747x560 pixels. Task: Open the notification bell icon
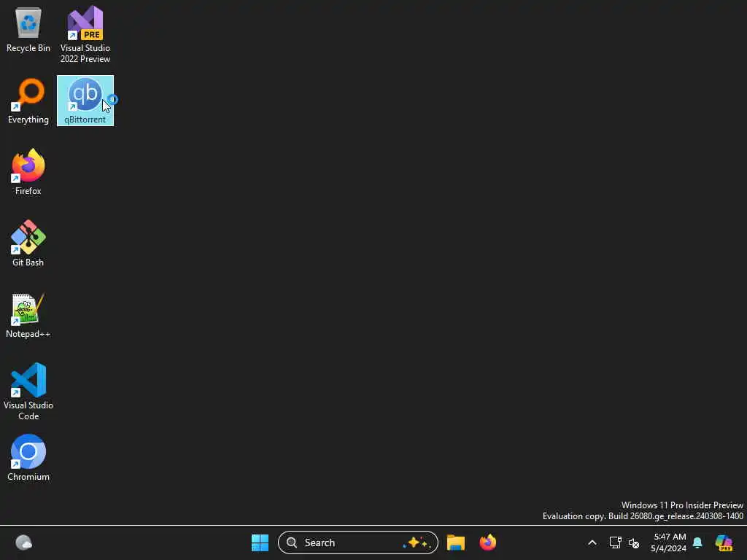(x=697, y=542)
